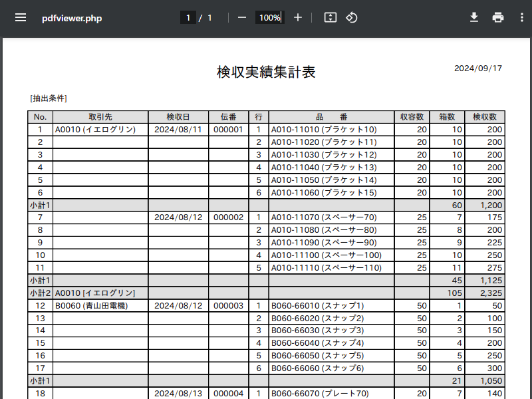Click the page number input field
Image resolution: width=532 pixels, height=399 pixels.
188,18
